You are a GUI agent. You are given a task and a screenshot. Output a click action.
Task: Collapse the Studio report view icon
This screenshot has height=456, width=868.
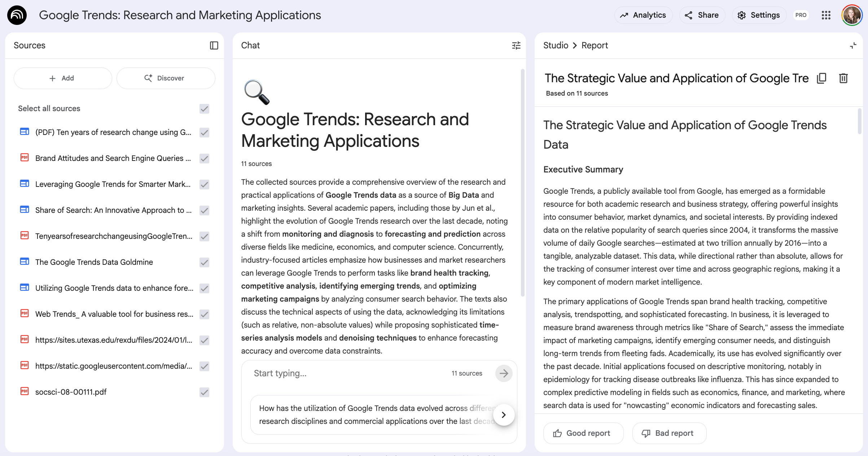coord(853,45)
